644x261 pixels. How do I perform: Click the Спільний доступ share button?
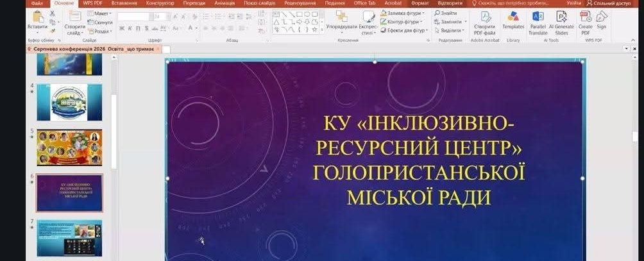pyautogui.click(x=609, y=3)
